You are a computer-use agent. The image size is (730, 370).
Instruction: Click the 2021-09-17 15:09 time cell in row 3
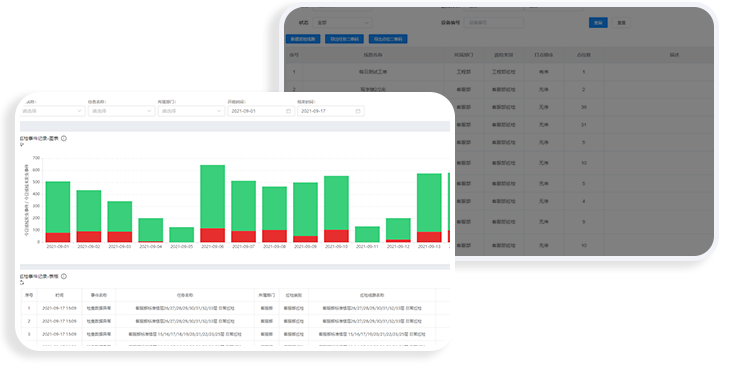59,334
